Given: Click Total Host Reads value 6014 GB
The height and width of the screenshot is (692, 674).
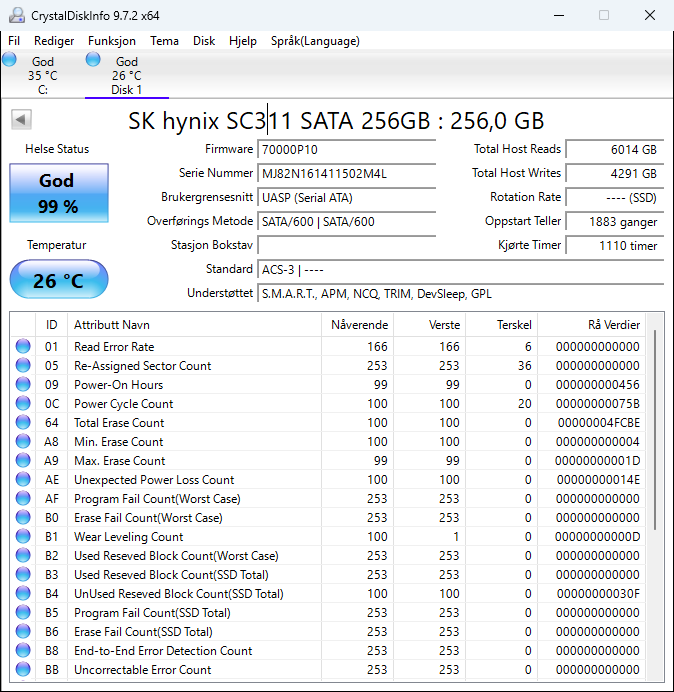Looking at the screenshot, I should click(614, 150).
